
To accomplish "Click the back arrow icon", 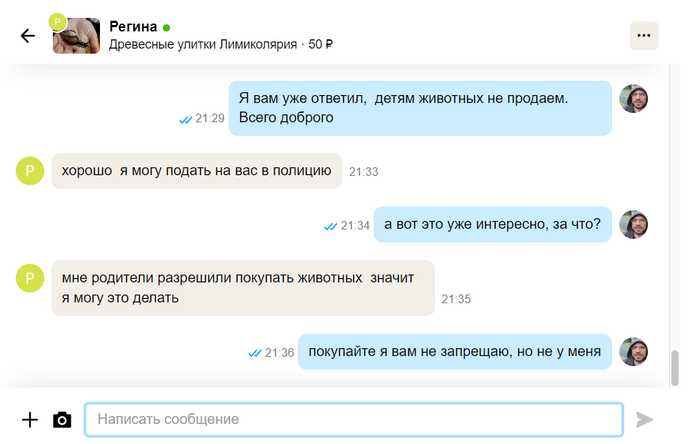I will 28,36.
